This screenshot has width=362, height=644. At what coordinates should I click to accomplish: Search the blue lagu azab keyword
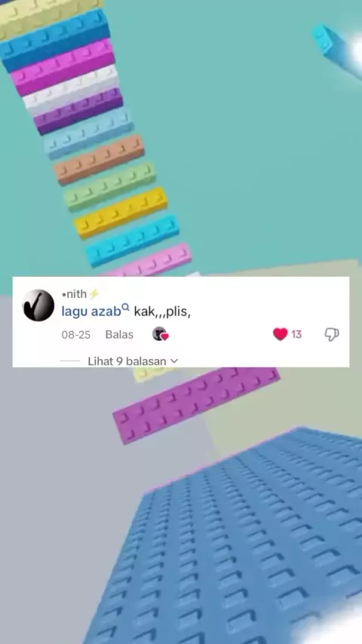tap(91, 311)
